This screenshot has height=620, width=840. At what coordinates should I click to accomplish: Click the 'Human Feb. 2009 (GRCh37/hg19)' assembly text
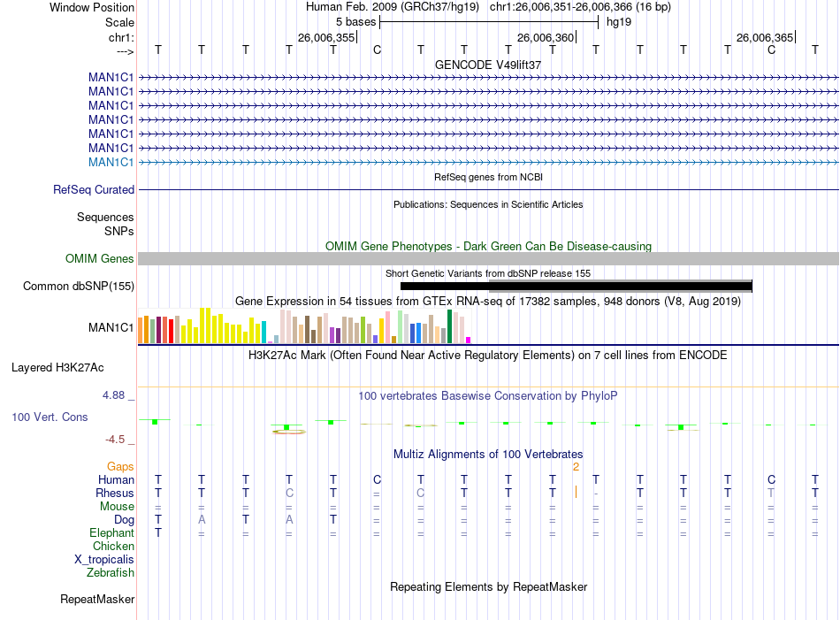pos(392,7)
